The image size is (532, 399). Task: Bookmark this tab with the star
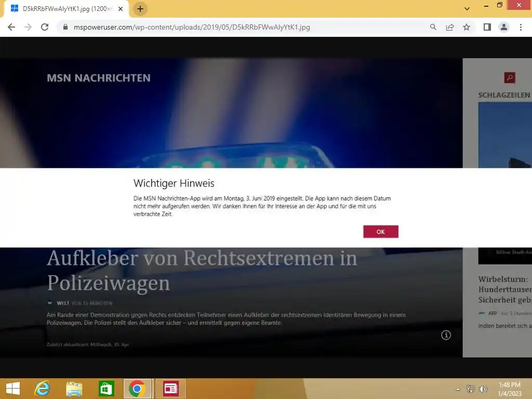[467, 27]
